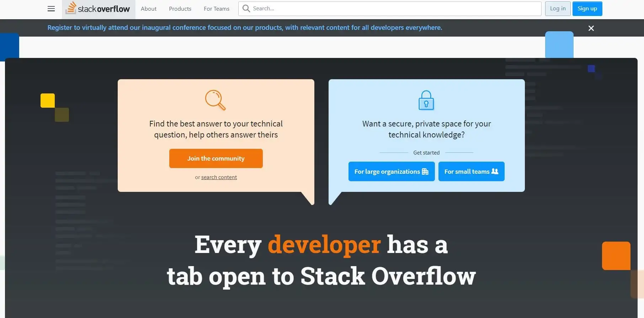The width and height of the screenshot is (644, 318).
Task: Open the For Teams menu item
Action: (217, 9)
